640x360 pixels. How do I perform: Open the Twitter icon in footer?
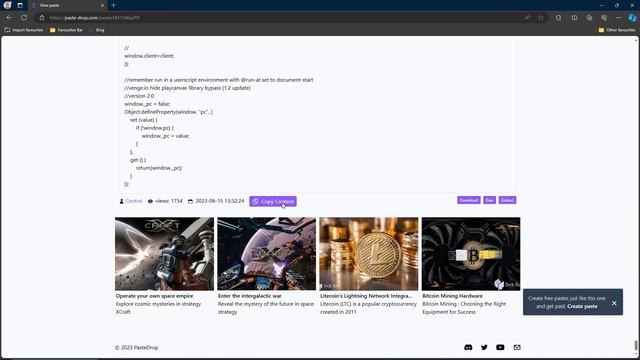(484, 347)
